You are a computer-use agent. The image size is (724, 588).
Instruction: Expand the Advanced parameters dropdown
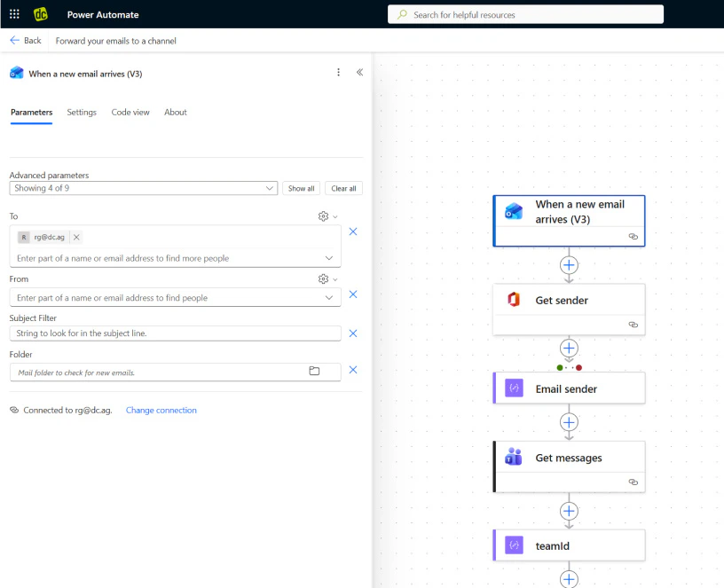144,188
